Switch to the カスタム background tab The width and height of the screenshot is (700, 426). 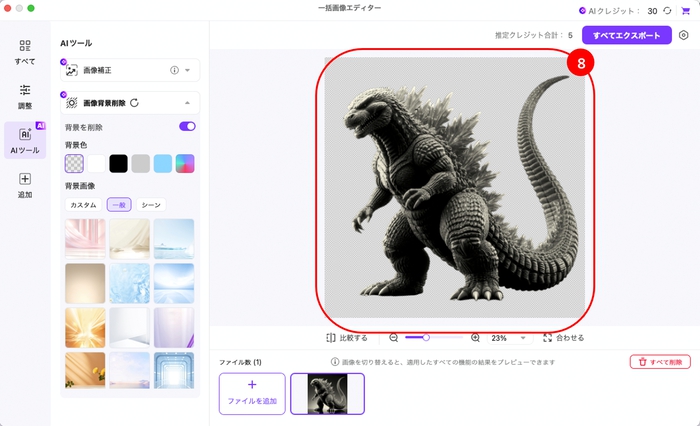(x=83, y=205)
